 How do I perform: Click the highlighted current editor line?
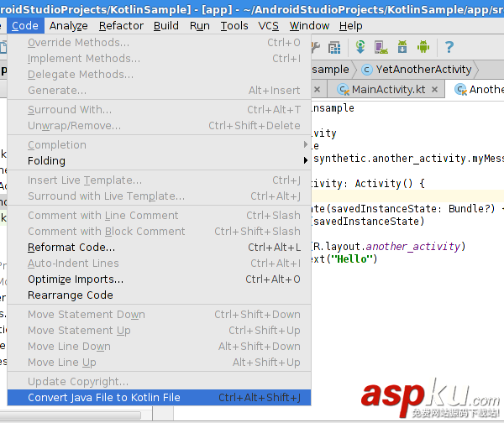(407, 196)
